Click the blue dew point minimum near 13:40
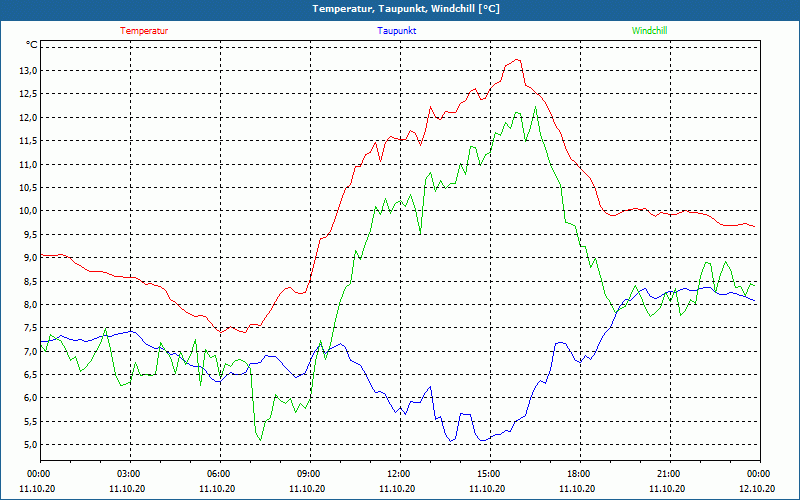The width and height of the screenshot is (800, 500). 451,441
